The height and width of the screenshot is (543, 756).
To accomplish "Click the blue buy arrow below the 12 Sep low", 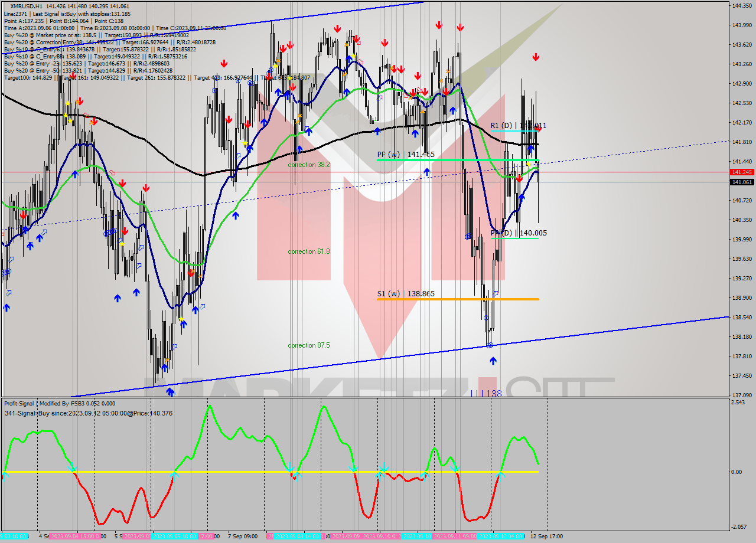I will tap(493, 360).
